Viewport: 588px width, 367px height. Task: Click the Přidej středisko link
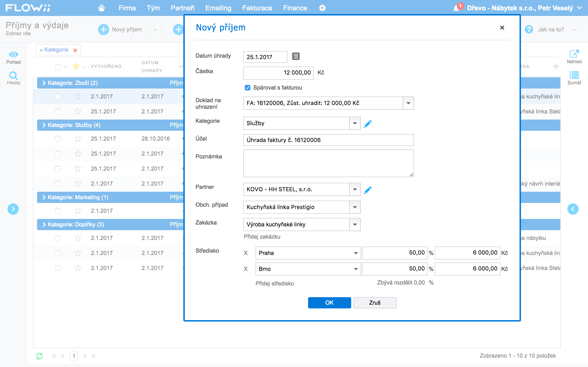275,284
